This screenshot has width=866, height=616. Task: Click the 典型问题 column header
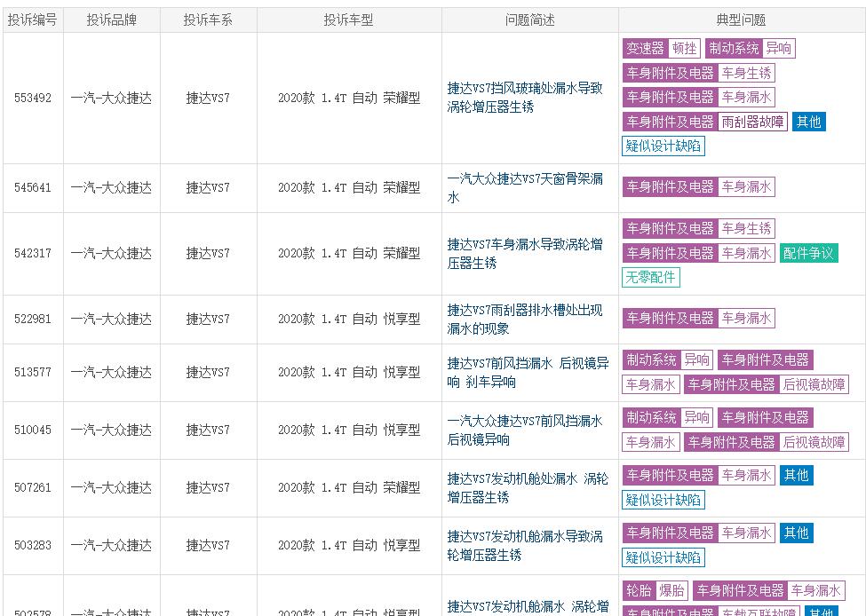coord(741,20)
